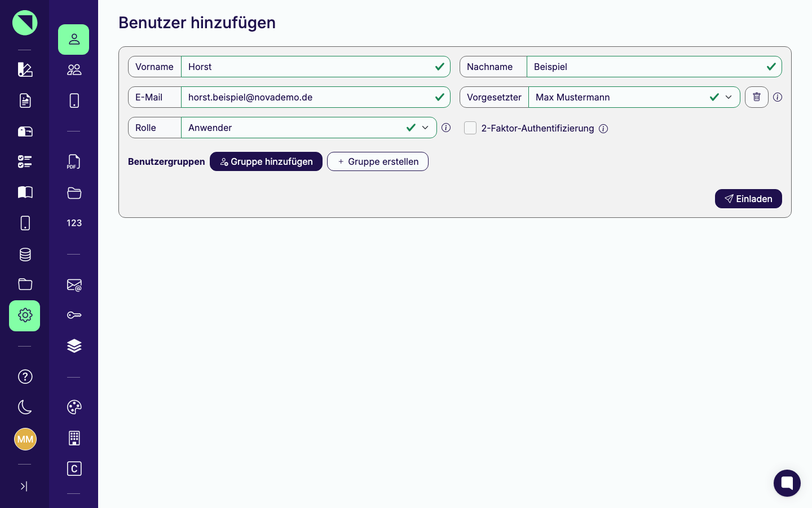812x508 pixels.
Task: Open the mobile phone icon in submenu
Action: [74, 100]
